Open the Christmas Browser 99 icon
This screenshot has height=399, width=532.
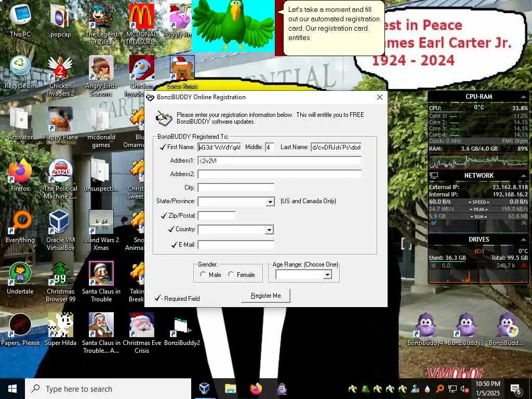tap(60, 282)
